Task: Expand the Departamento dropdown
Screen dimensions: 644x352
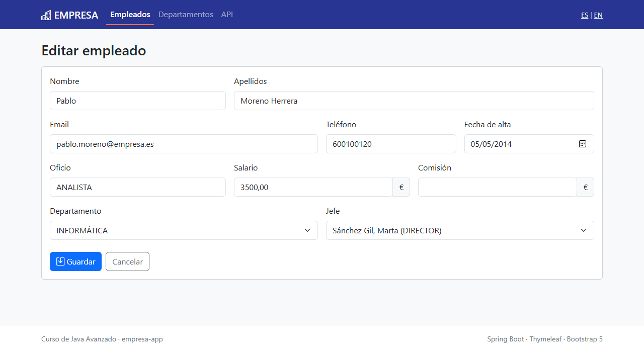Action: pos(184,230)
